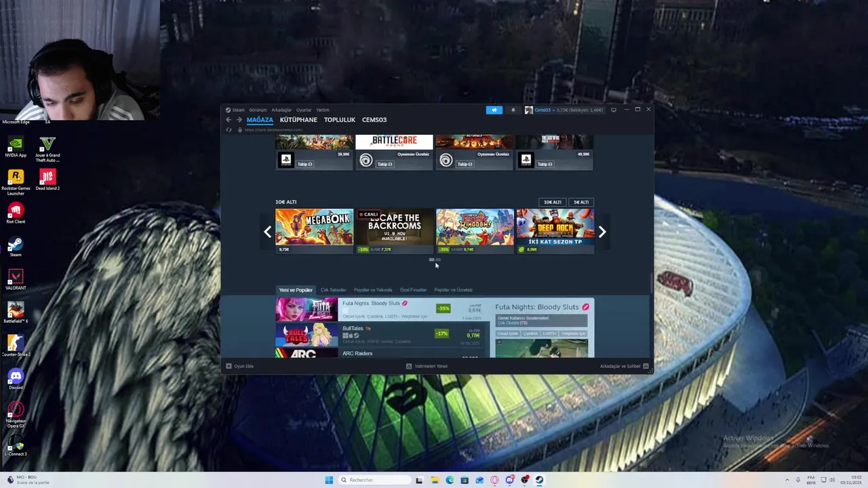The image size is (868, 488).
Task: Click Takip Et under Battlecore Arena
Action: (385, 164)
